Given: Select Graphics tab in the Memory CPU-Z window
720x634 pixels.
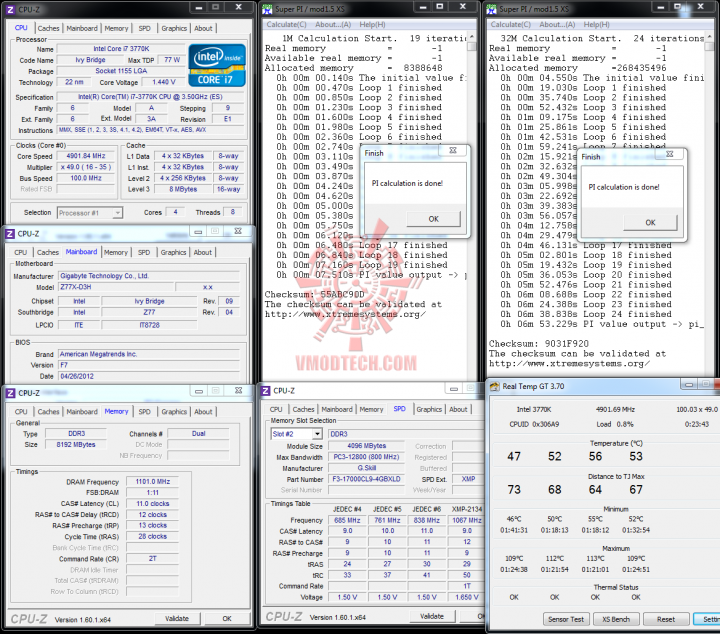Looking at the screenshot, I should click(x=174, y=412).
